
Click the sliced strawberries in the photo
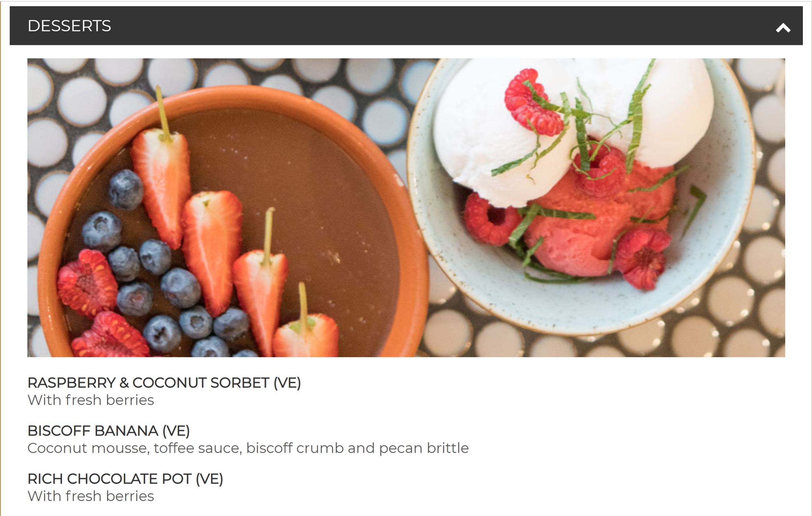click(x=212, y=250)
